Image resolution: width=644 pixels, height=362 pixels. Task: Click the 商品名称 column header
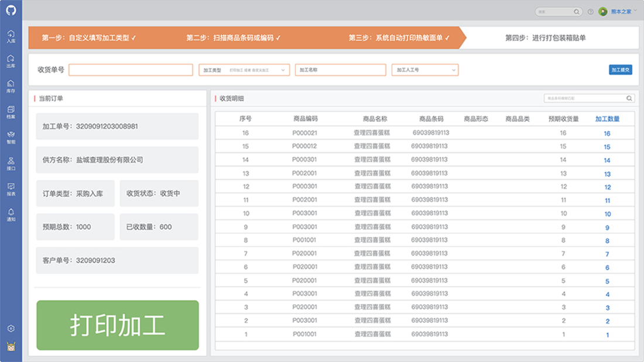click(x=375, y=119)
